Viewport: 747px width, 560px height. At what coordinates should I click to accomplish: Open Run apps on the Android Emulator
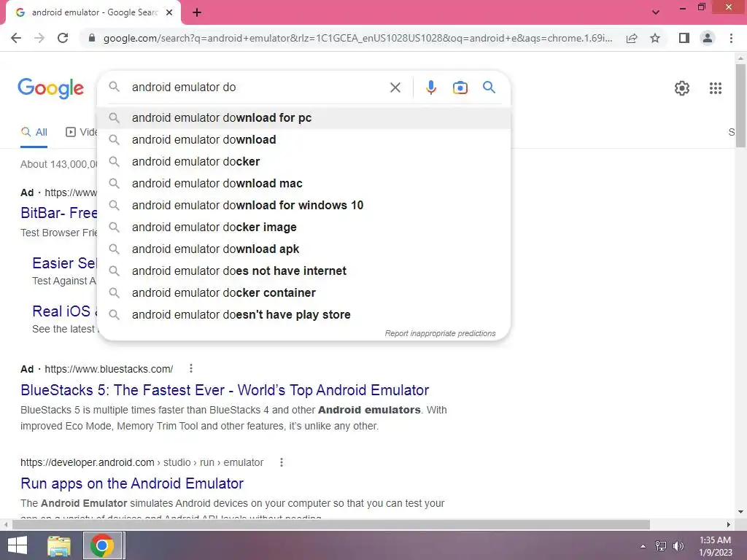(132, 483)
